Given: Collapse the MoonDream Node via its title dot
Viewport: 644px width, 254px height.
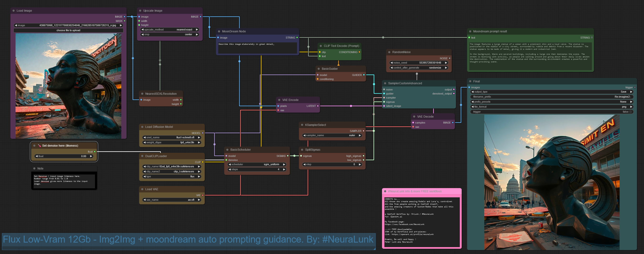Looking at the screenshot, I should coord(219,31).
